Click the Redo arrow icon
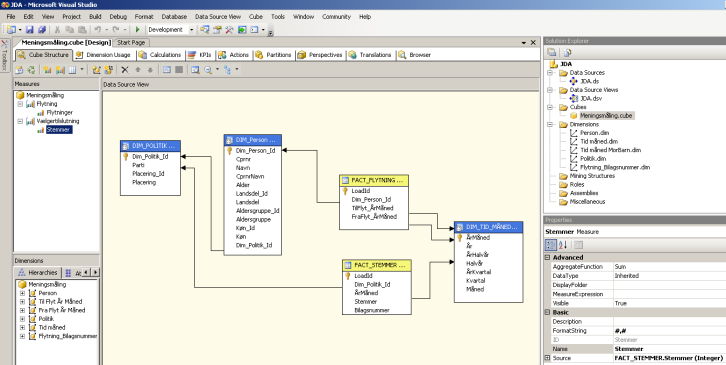 [x=116, y=30]
